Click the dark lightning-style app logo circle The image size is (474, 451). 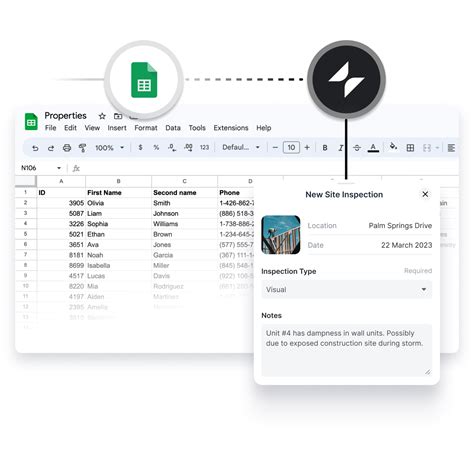[346, 79]
